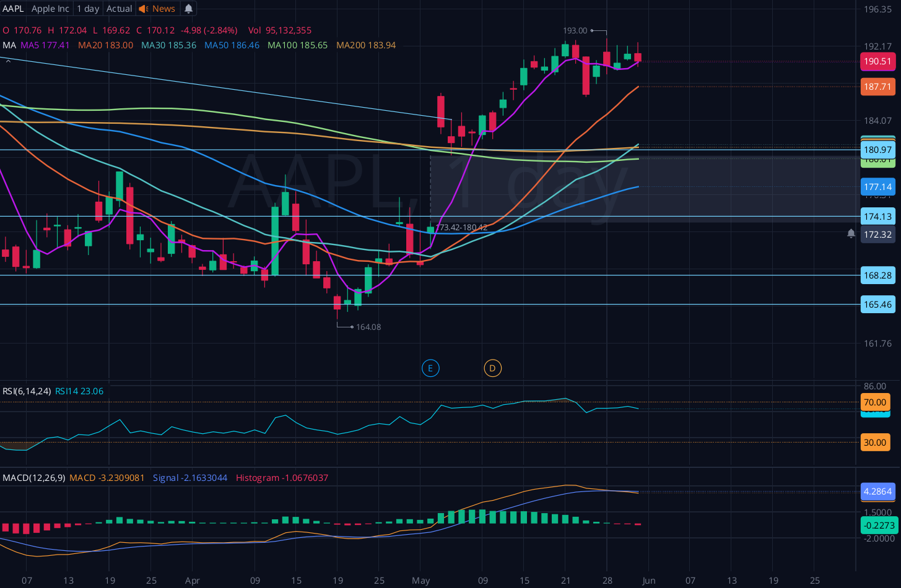Click the 164.08 low price annotation
Screen dimensions: 901x588
tap(368, 327)
